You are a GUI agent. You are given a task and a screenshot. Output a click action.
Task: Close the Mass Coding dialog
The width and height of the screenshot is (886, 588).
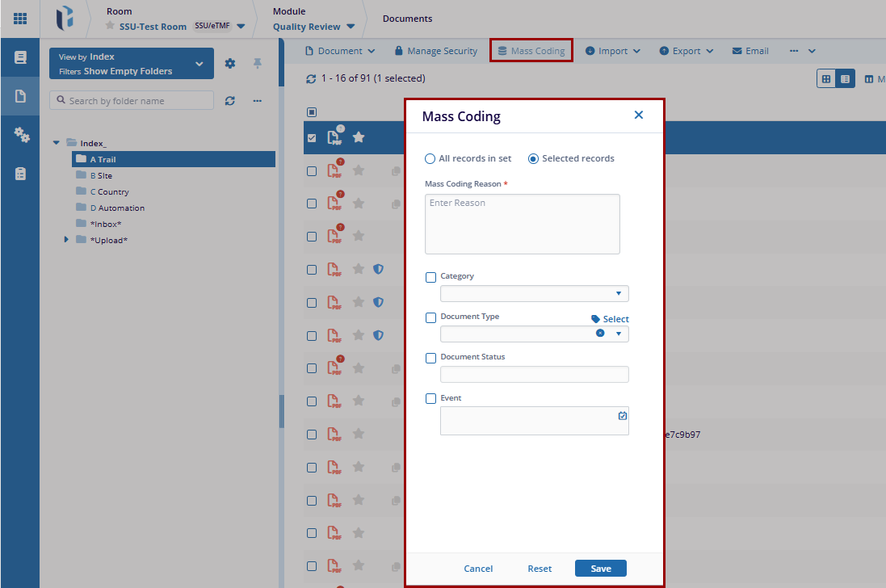coord(638,115)
